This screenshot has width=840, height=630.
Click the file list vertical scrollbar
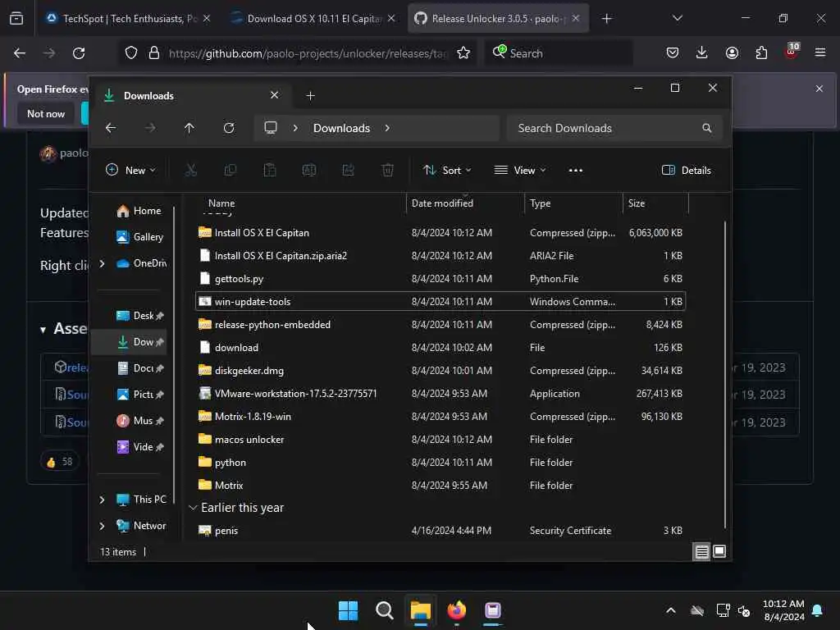pos(725,375)
